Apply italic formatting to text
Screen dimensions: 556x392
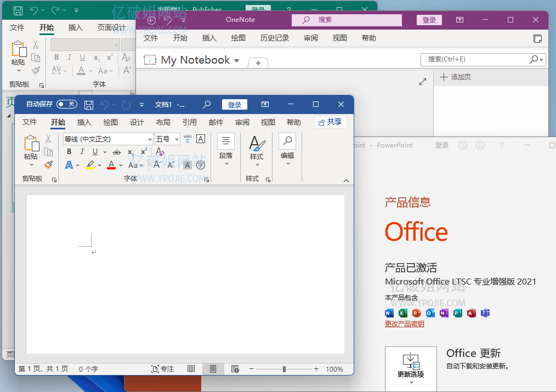coord(81,151)
